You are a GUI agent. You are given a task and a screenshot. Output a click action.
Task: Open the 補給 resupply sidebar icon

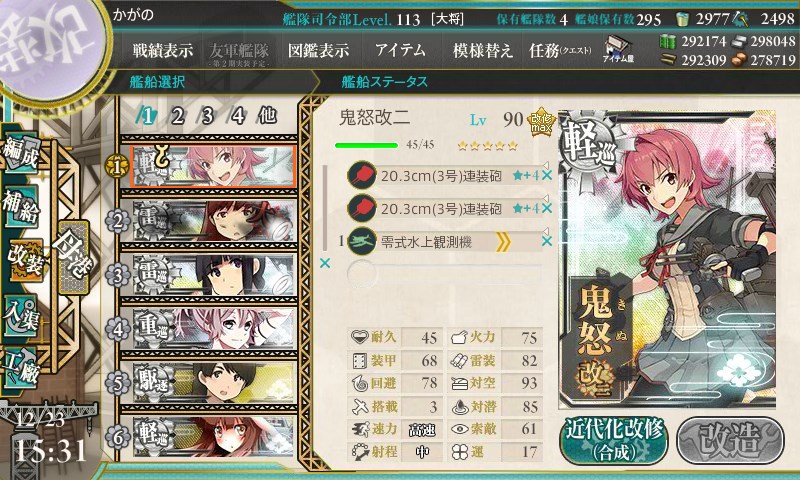point(22,206)
